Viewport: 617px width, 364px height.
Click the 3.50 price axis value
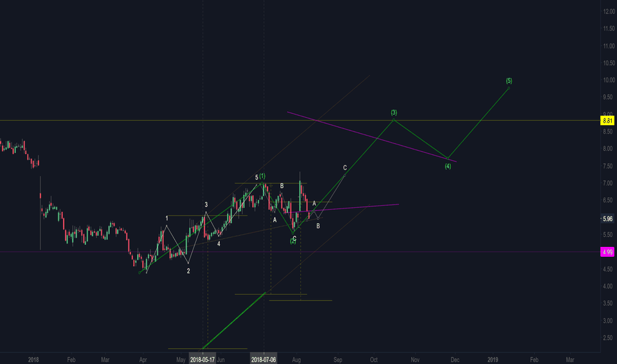609,303
